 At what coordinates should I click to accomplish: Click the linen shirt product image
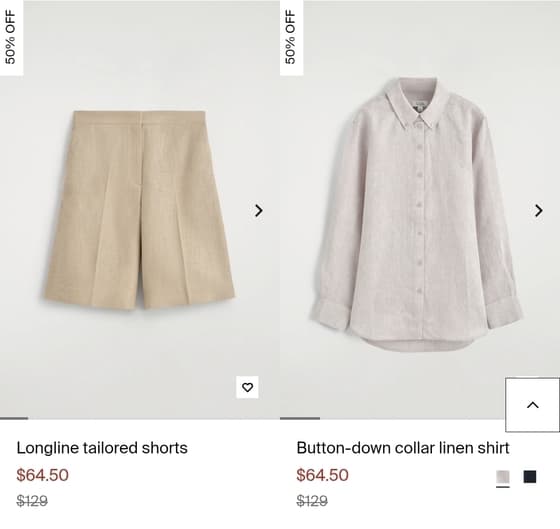[x=416, y=214]
